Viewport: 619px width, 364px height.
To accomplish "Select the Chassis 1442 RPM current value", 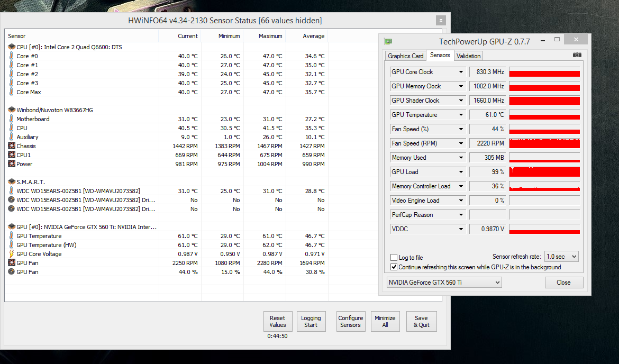I will 185,146.
